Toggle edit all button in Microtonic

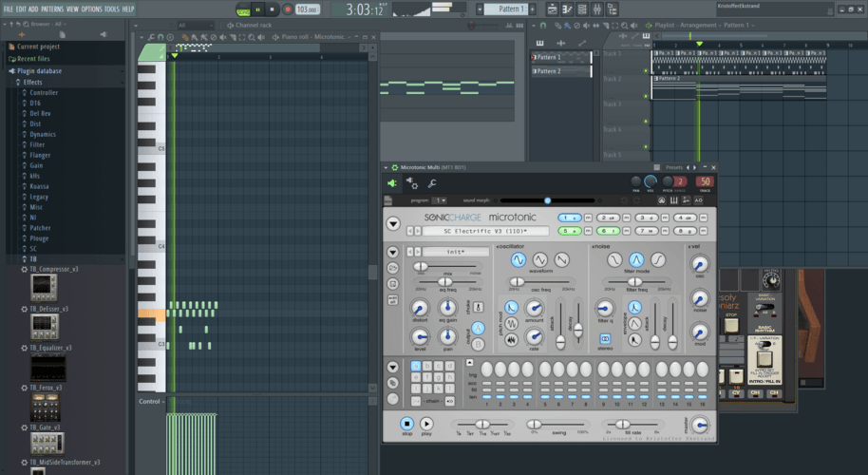pyautogui.click(x=392, y=300)
